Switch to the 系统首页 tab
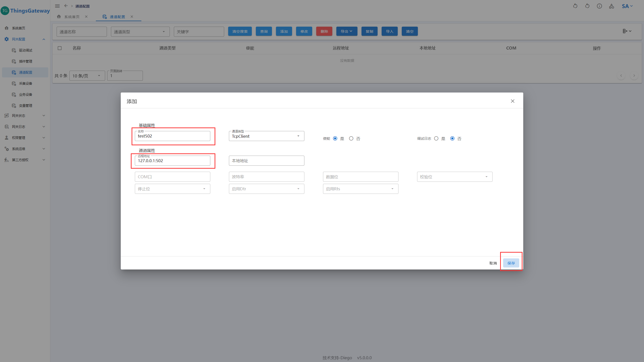644x362 pixels. [72, 17]
